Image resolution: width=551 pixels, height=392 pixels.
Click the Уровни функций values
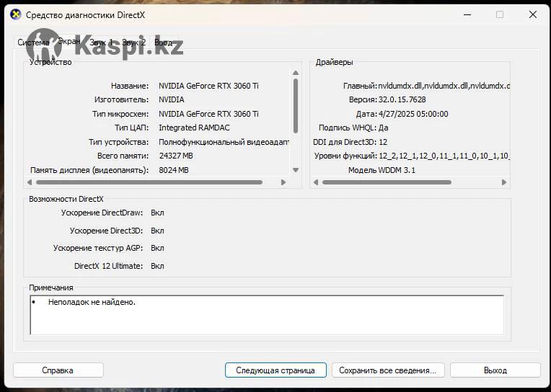(x=444, y=156)
